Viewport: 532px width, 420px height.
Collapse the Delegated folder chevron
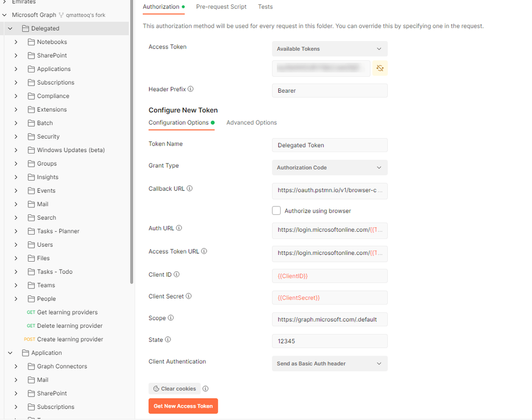click(x=10, y=29)
